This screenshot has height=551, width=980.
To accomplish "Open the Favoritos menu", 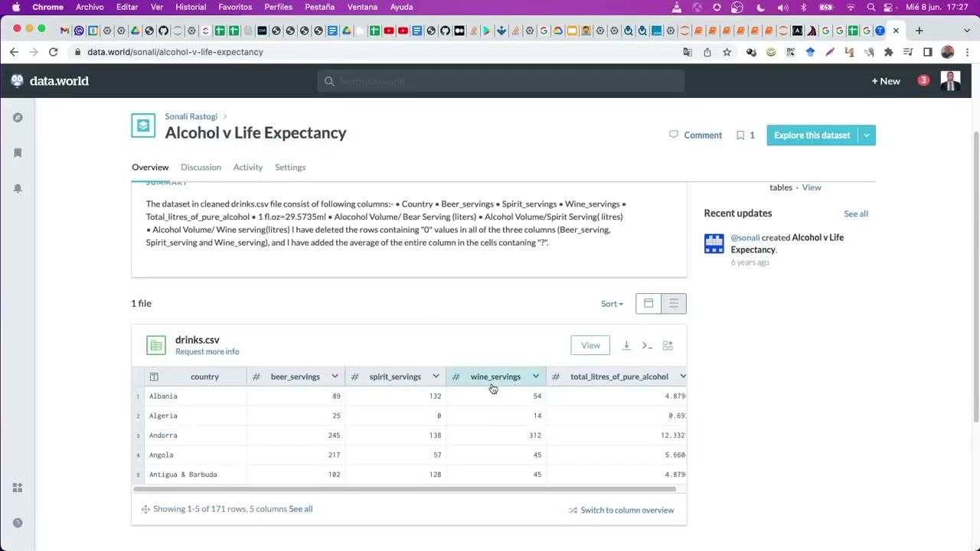I will (235, 7).
